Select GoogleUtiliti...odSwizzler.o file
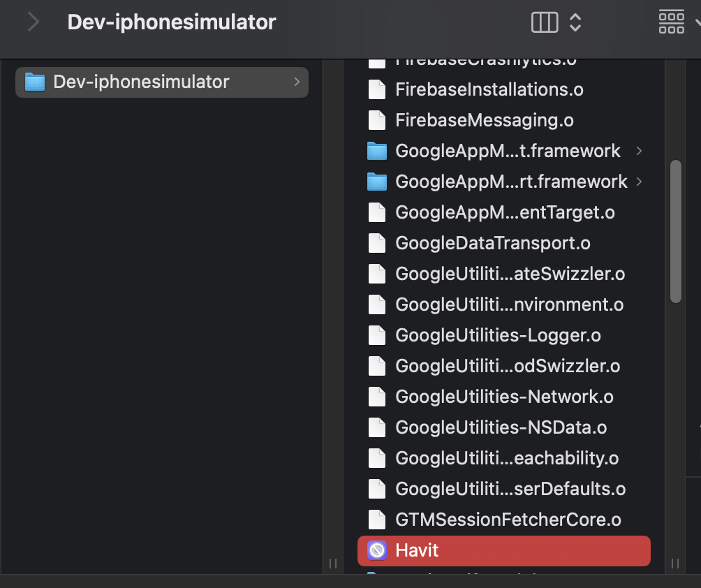701x588 pixels. click(x=504, y=366)
